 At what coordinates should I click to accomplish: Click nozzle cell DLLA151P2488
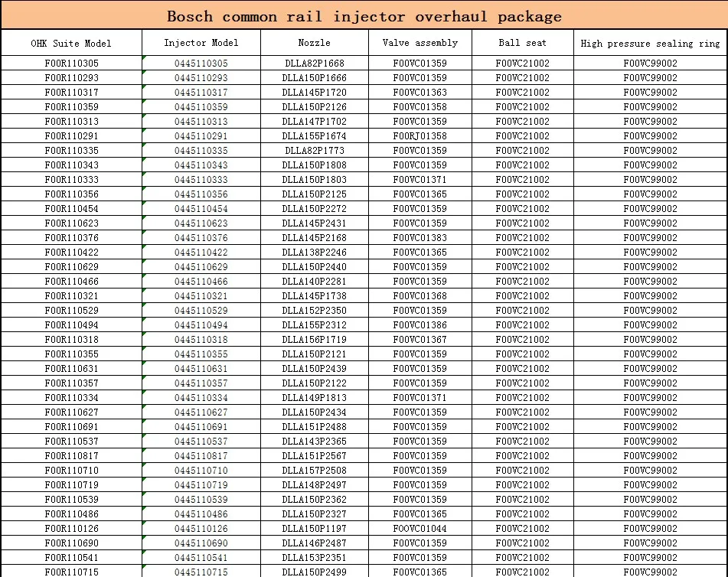(315, 426)
